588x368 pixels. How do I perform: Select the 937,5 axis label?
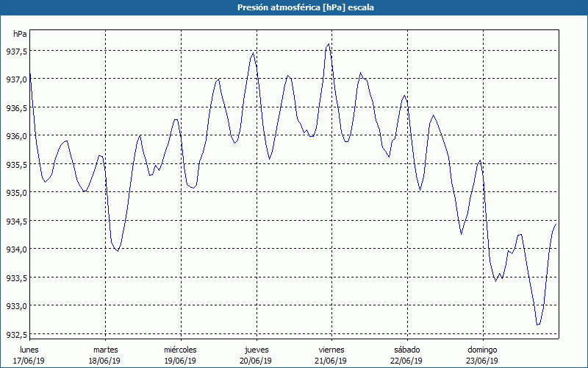coord(16,52)
